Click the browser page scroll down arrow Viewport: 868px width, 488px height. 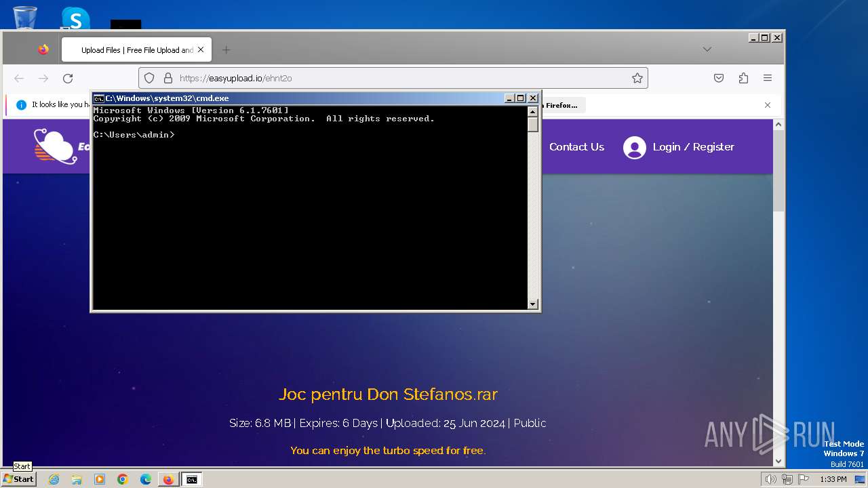[778, 461]
